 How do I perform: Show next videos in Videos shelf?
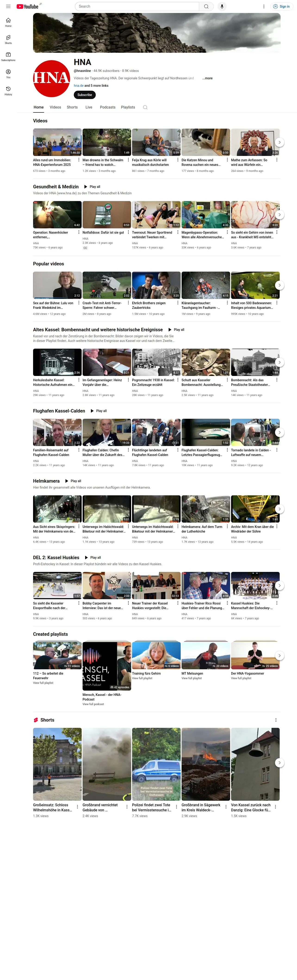(279, 142)
